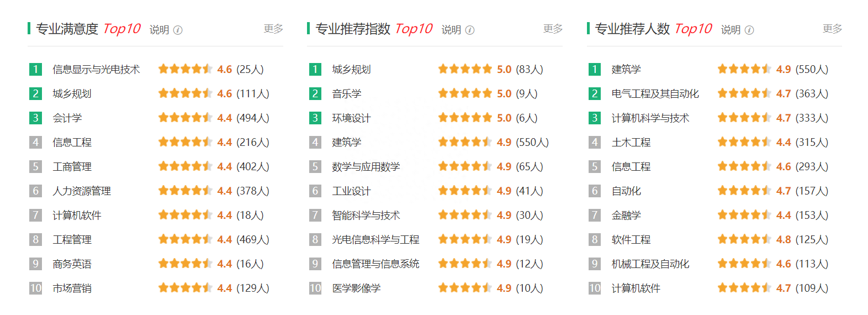
Task: Click info icon beside 专业推荐指数 说明
Action: tap(470, 30)
